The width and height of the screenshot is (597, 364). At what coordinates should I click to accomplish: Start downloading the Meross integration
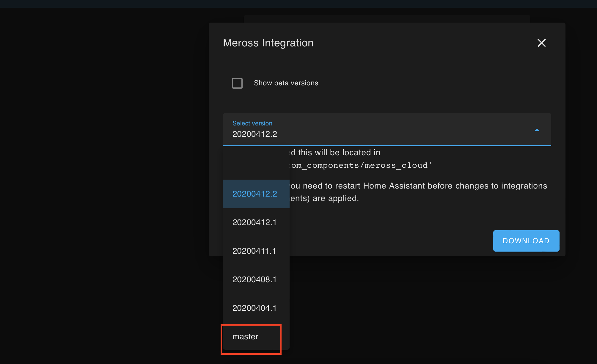pos(526,241)
